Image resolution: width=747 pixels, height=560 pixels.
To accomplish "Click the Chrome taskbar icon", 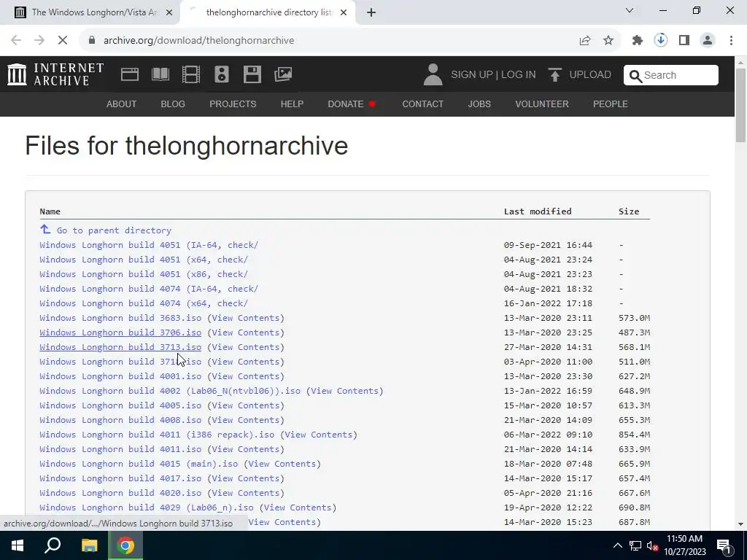I will pos(125,545).
